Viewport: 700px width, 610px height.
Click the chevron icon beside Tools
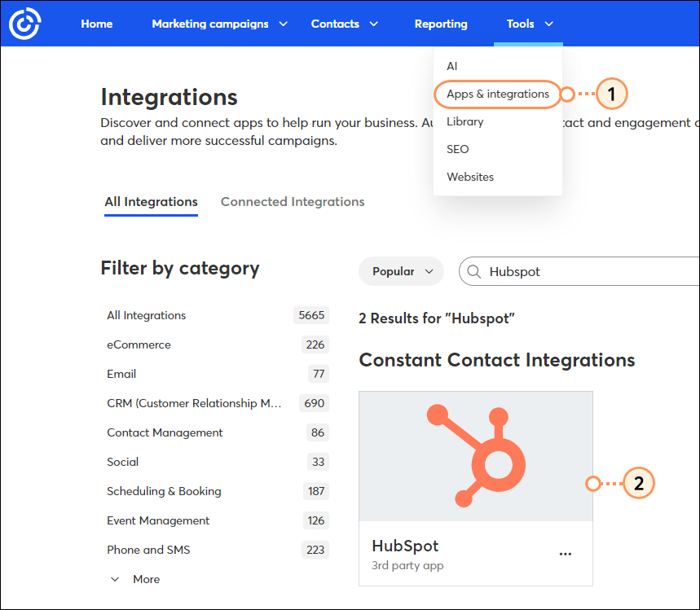click(548, 24)
